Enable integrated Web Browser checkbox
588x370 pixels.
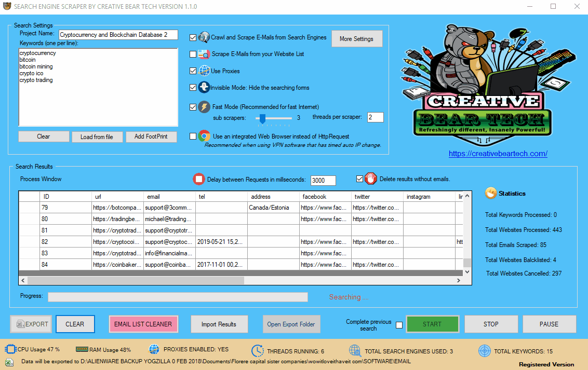pos(193,136)
